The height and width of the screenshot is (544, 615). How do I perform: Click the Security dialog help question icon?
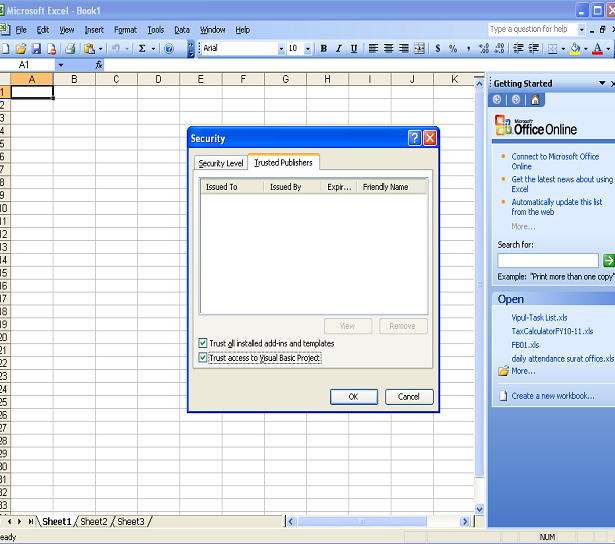(414, 138)
